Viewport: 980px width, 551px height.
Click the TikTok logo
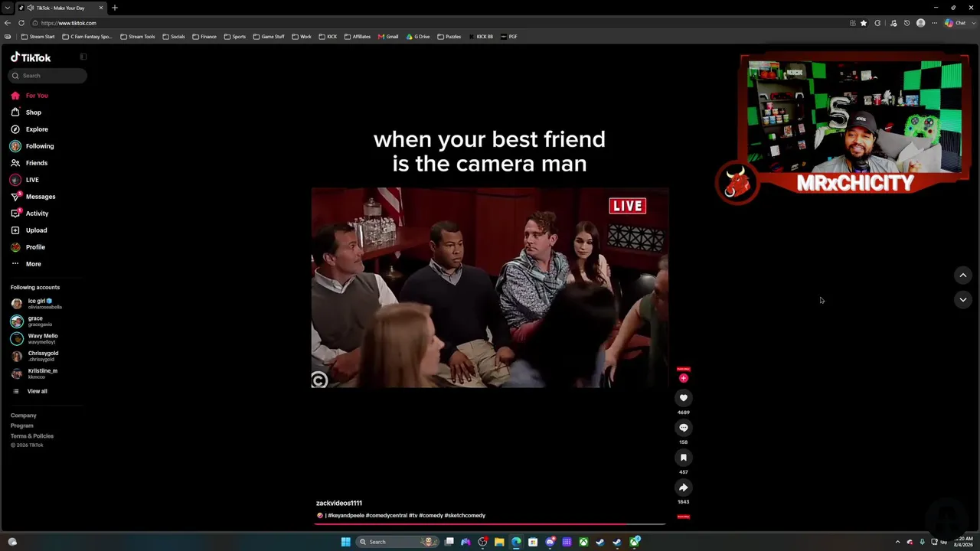(31, 57)
